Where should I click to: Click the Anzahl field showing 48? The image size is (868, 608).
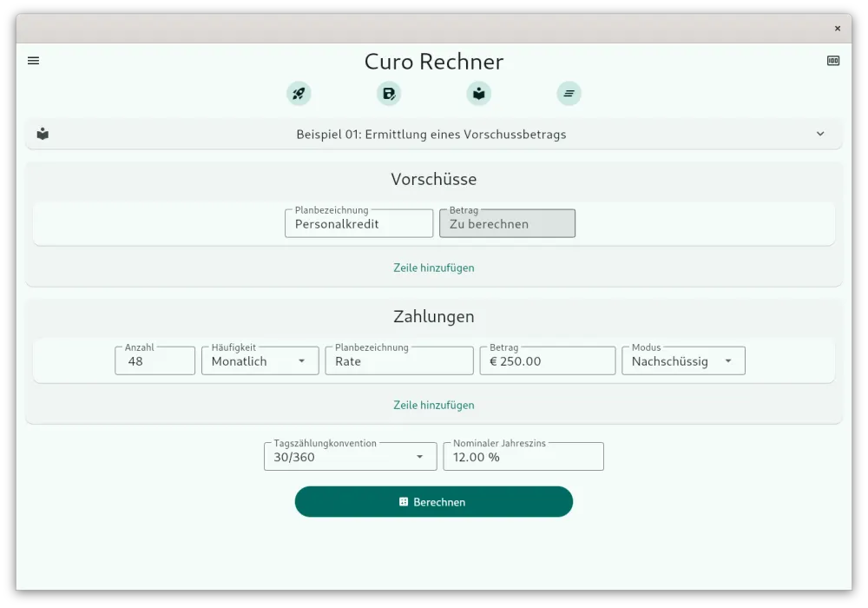(155, 361)
